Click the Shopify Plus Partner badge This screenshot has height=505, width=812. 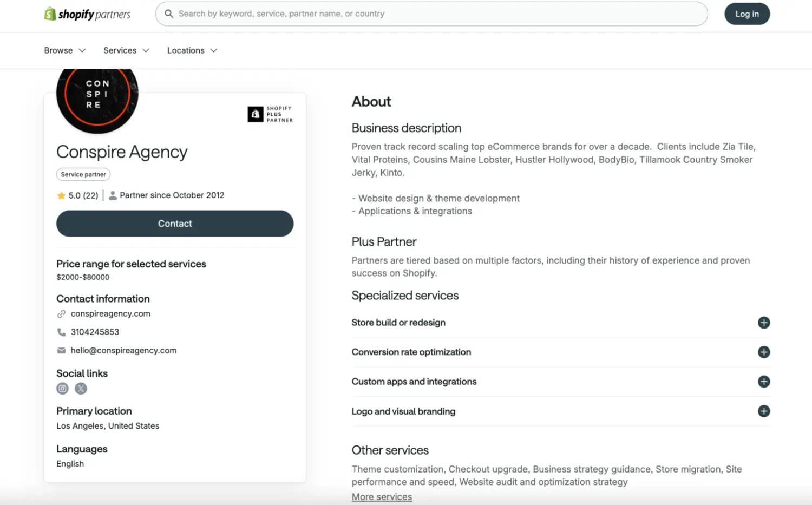pos(269,114)
